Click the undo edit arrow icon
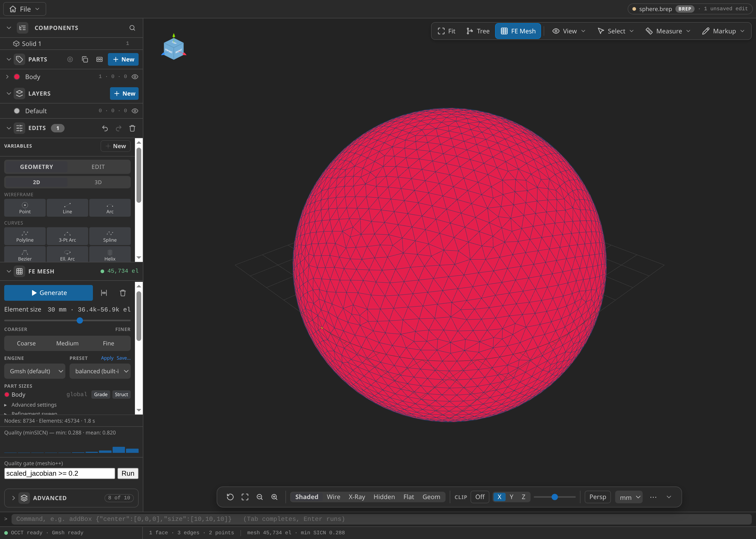This screenshot has width=756, height=539. (105, 128)
